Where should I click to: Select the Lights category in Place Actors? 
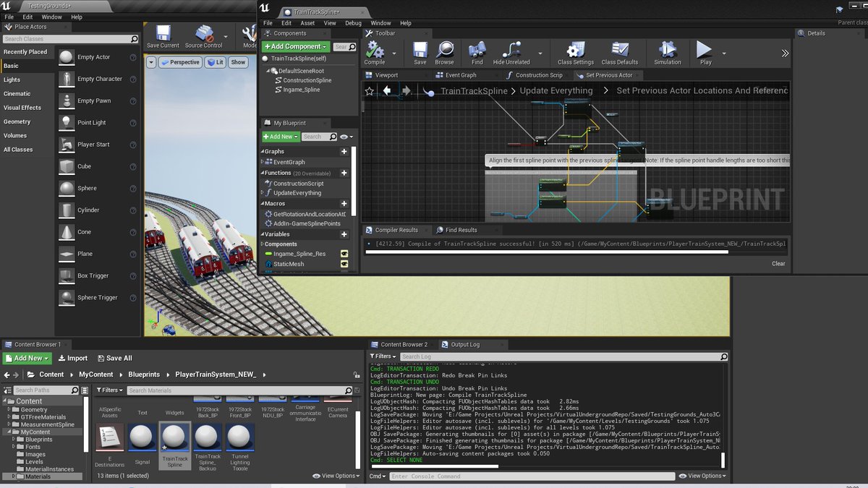[x=12, y=80]
